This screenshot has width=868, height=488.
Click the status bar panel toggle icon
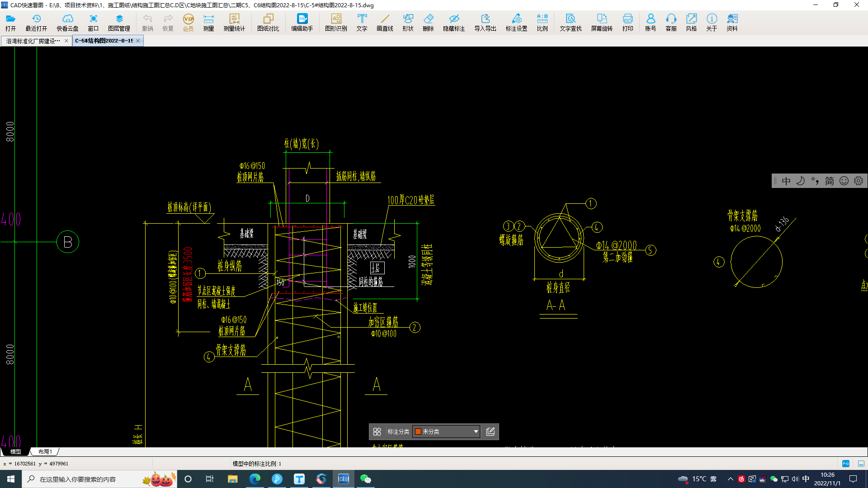(861, 464)
